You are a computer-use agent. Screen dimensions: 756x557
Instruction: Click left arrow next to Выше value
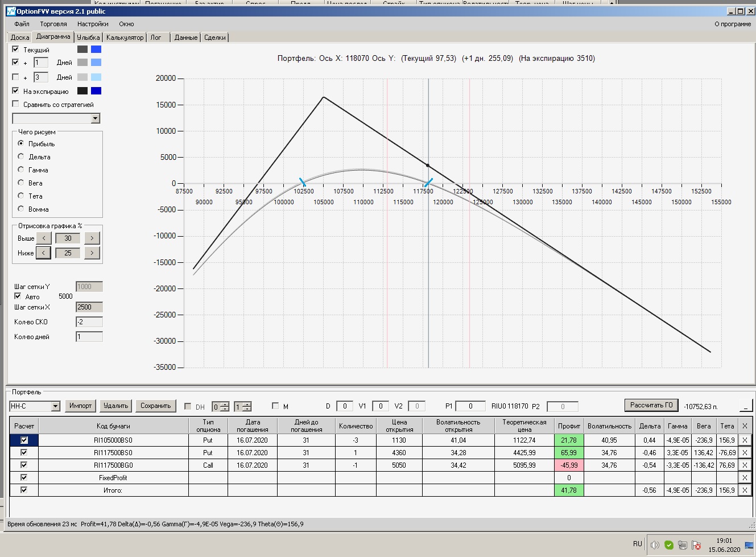(44, 238)
